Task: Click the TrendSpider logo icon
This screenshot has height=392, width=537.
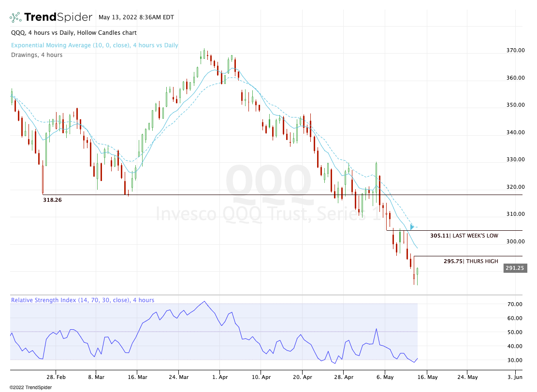Action: click(15, 17)
